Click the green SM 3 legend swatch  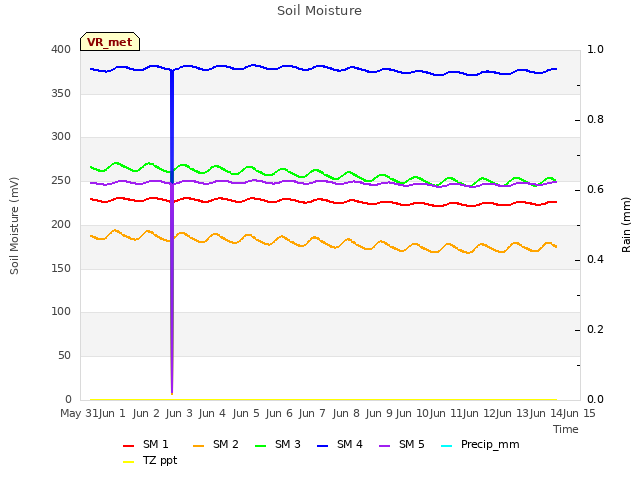(260, 446)
